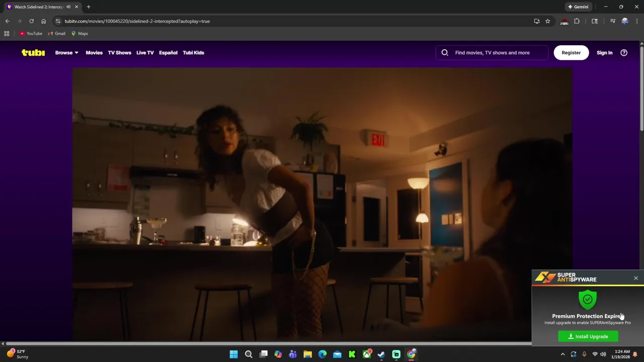Expand the Browse dropdown menu
This screenshot has height=362, width=644.
[66, 52]
